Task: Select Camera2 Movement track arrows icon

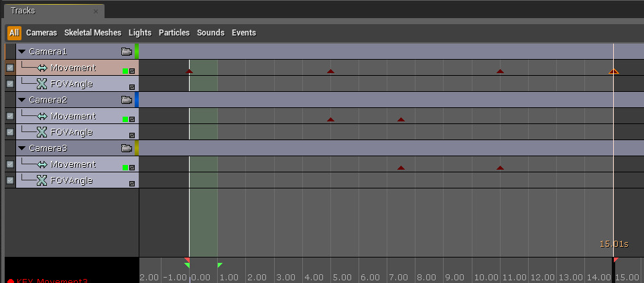Action: coord(42,116)
